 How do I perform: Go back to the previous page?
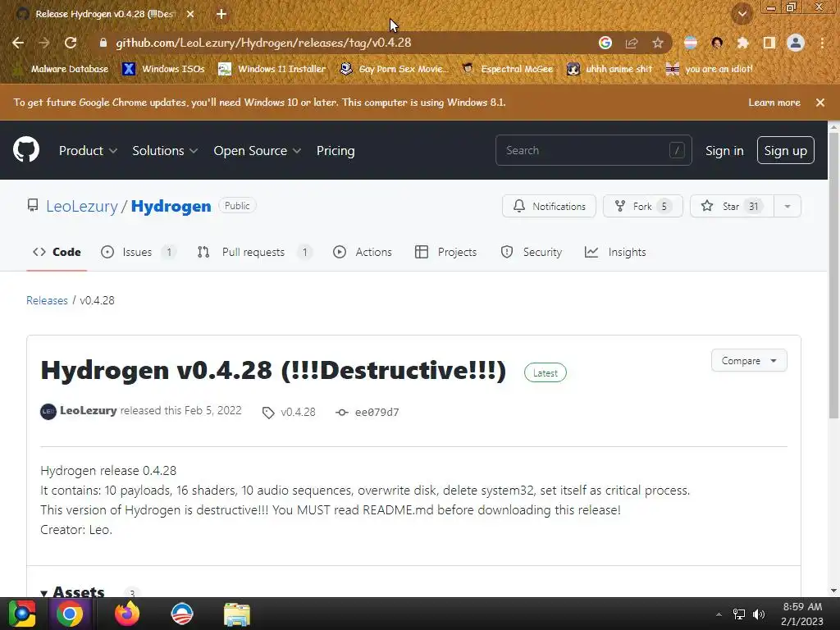18,43
